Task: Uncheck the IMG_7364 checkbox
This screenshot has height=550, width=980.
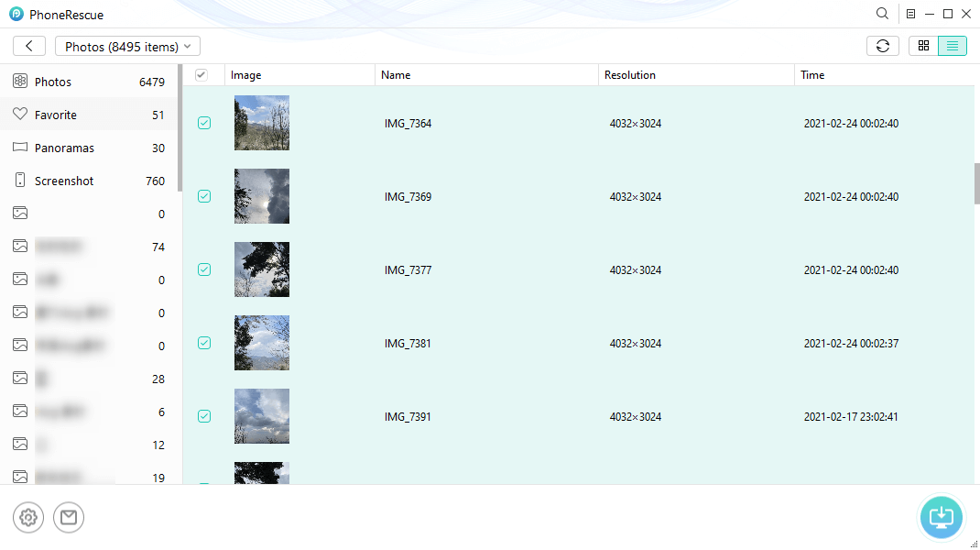Action: coord(204,123)
